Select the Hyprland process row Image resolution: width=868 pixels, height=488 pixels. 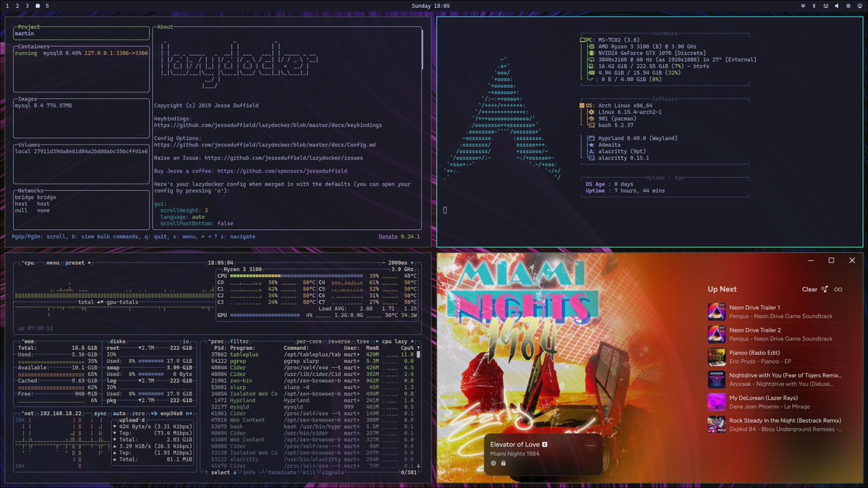click(312, 401)
